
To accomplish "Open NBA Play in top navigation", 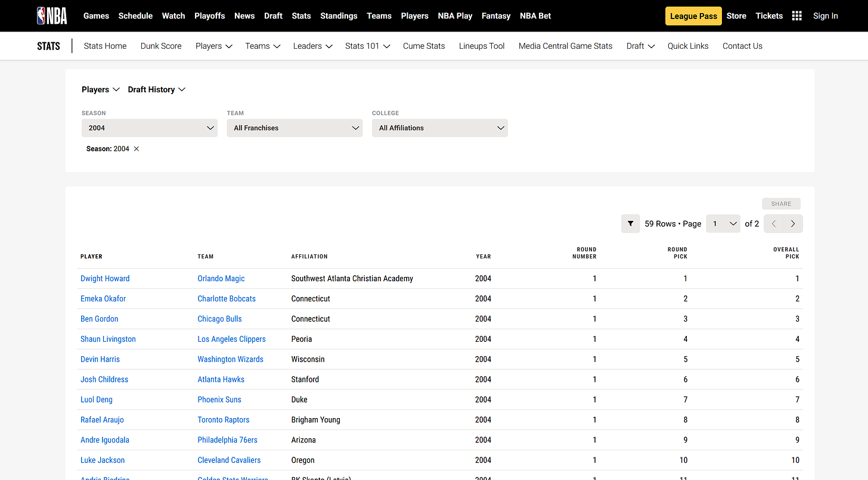I will tap(455, 16).
